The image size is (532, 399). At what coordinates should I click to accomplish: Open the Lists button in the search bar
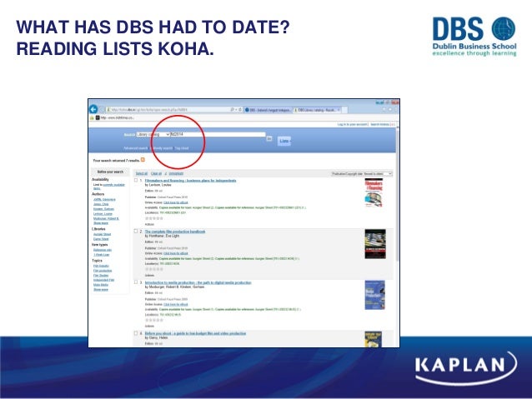click(x=284, y=141)
